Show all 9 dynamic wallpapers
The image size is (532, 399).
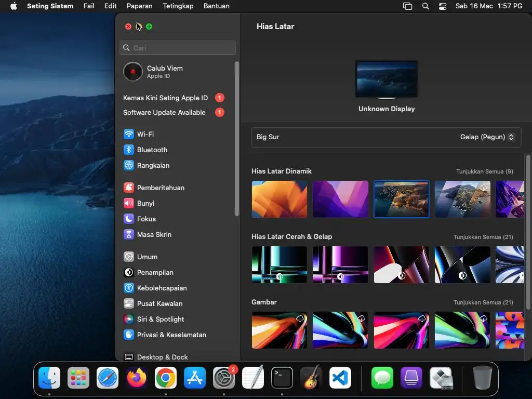[x=485, y=171]
